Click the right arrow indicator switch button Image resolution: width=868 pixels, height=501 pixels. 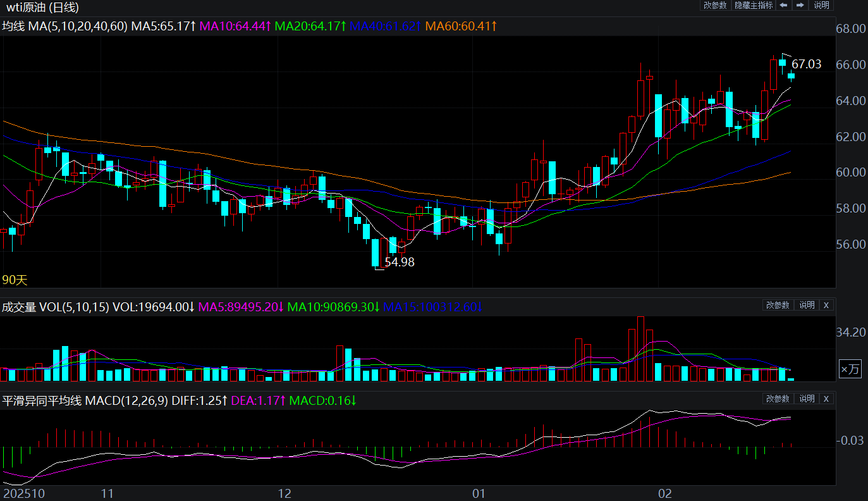coord(800,5)
